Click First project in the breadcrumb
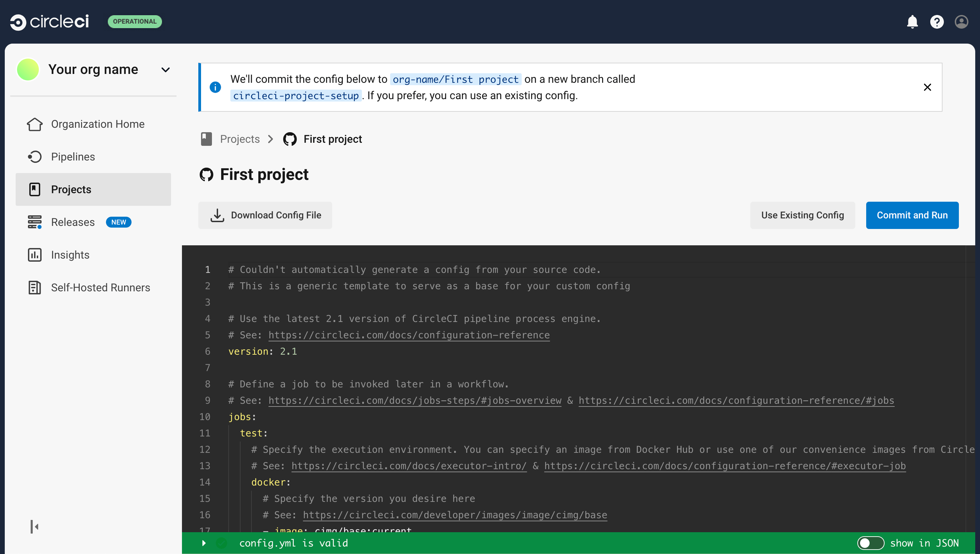This screenshot has width=980, height=554. pyautogui.click(x=333, y=139)
